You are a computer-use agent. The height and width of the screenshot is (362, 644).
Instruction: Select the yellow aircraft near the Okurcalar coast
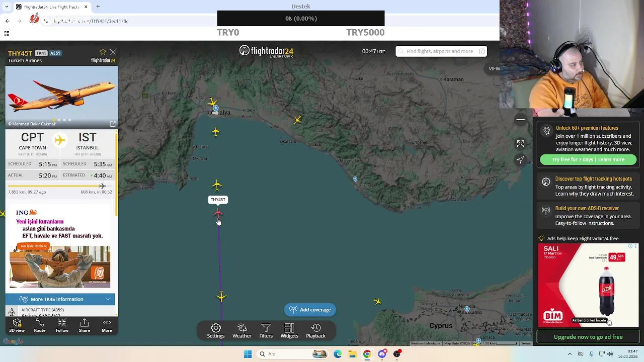click(298, 119)
